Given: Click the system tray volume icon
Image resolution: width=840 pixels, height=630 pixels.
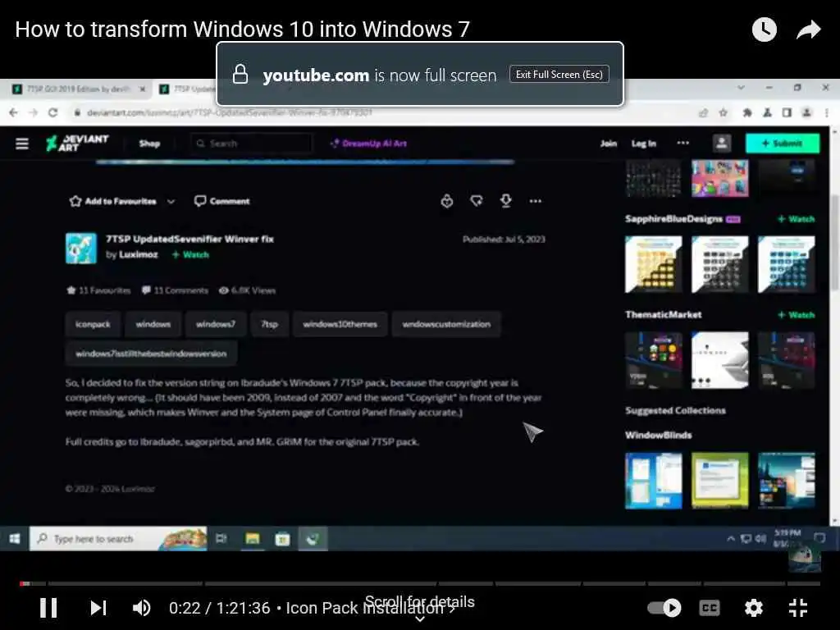Looking at the screenshot, I should pos(760,538).
